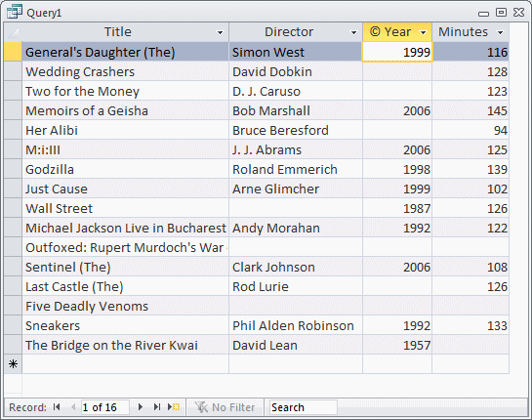The width and height of the screenshot is (532, 420).
Task: Click Query1 window icon in title bar
Action: (x=15, y=13)
